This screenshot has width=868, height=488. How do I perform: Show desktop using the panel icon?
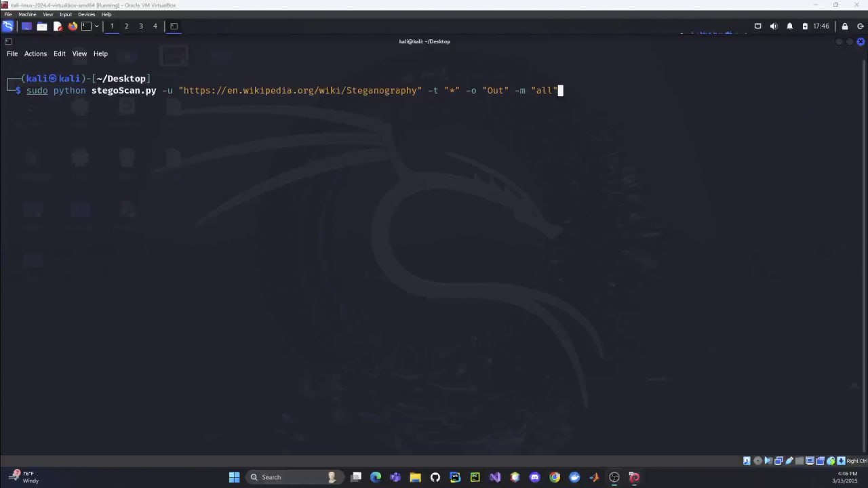(26, 26)
